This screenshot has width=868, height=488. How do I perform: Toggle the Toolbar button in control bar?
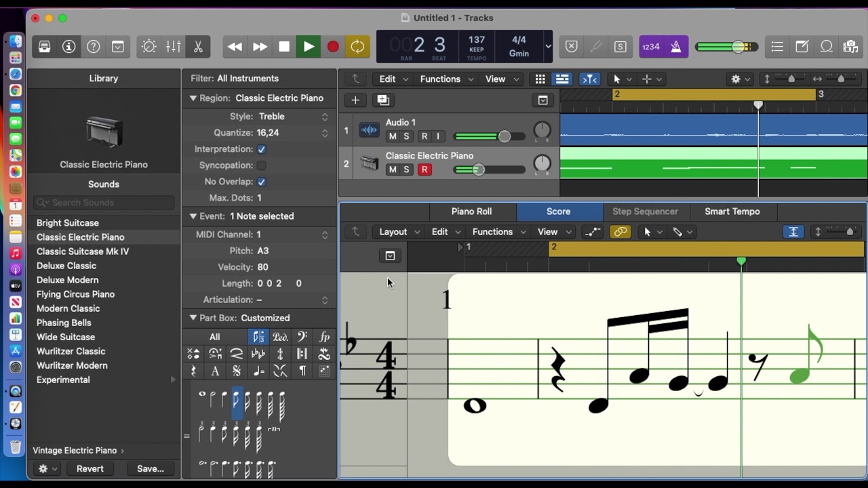pos(118,47)
